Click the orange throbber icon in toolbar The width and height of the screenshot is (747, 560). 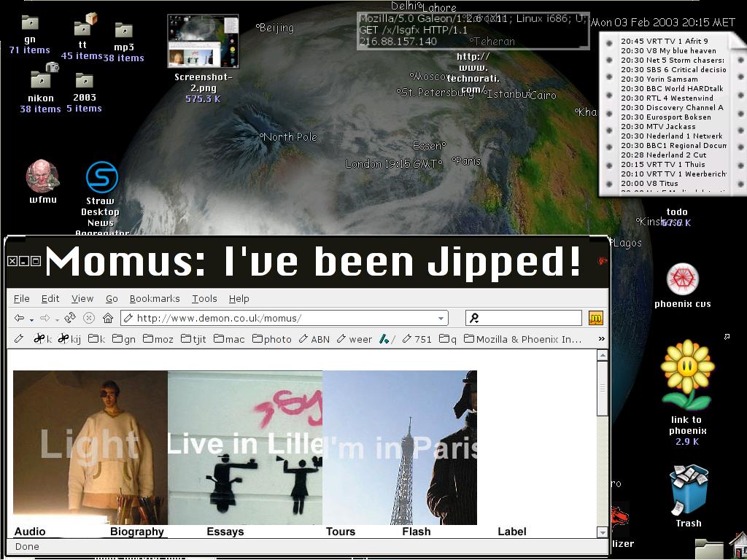(x=596, y=318)
